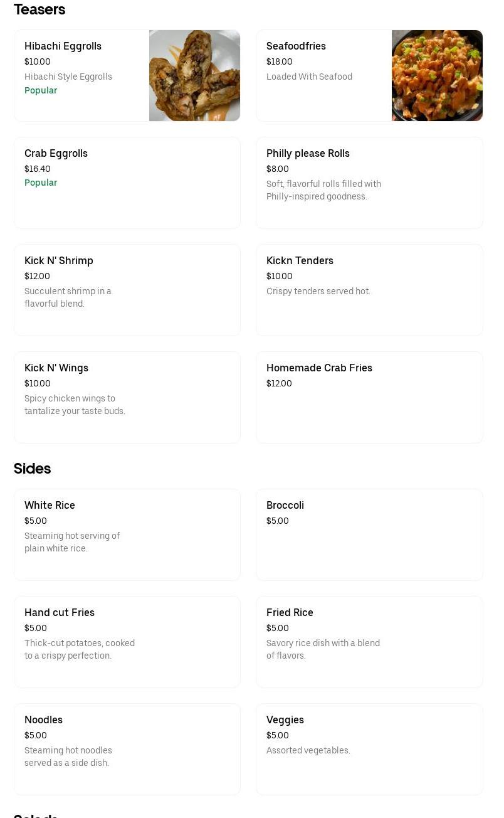Click the Teasers section heading
The height and width of the screenshot is (818, 504).
pyautogui.click(x=39, y=9)
